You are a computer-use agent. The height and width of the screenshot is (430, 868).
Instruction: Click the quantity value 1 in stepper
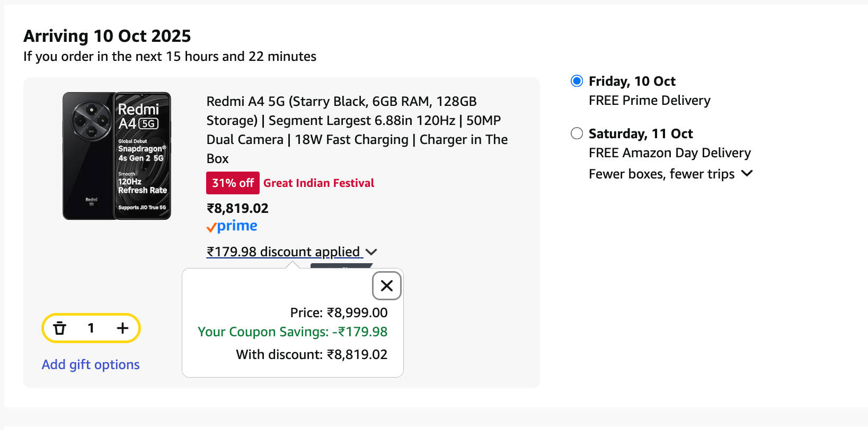[91, 328]
